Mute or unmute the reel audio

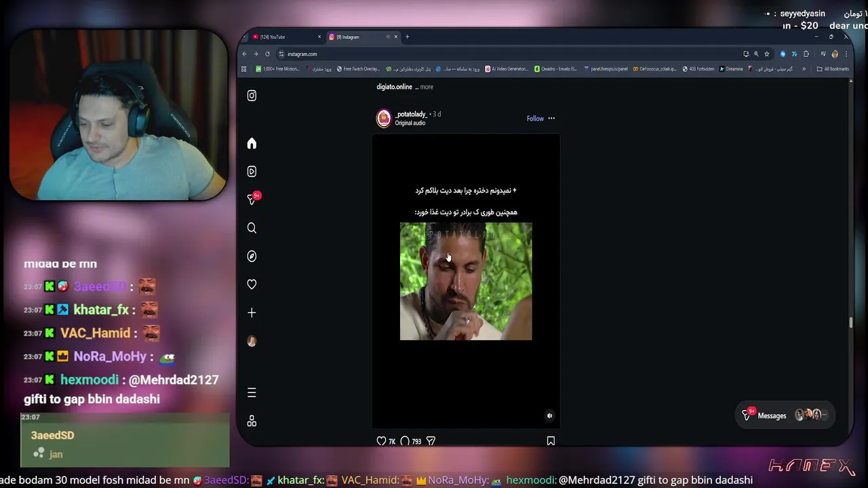tap(550, 415)
